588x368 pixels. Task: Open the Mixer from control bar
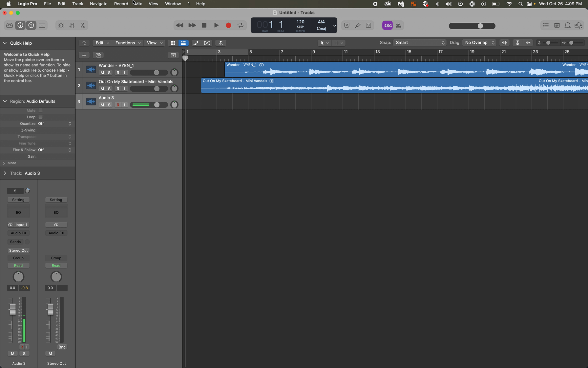72,25
